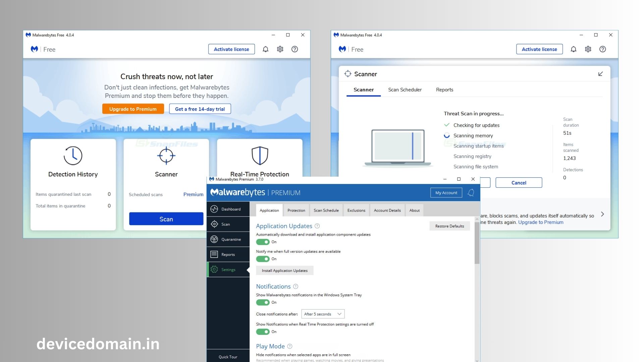Click the scrollbar down arrow in settings
Screen dimensions: 644x362
tap(477, 360)
